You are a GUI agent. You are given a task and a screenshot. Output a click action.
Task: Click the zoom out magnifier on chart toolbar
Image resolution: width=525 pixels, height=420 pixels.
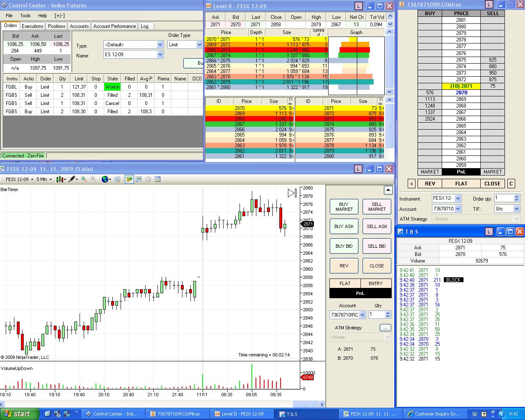94,179
